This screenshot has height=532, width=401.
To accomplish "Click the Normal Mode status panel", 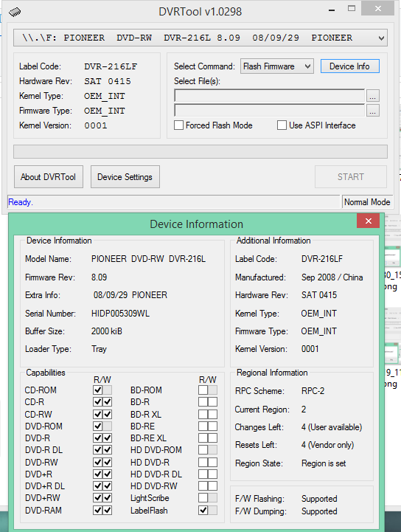I will (x=367, y=202).
